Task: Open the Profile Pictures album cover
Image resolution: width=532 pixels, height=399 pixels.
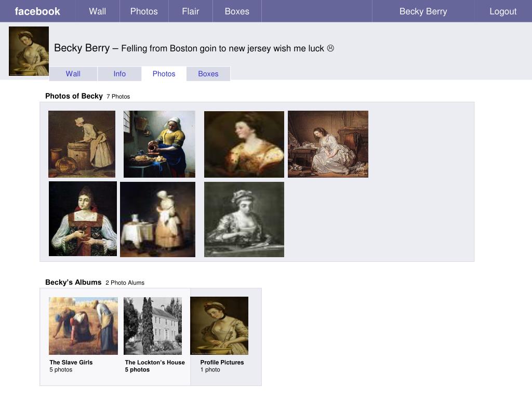Action: [x=219, y=326]
